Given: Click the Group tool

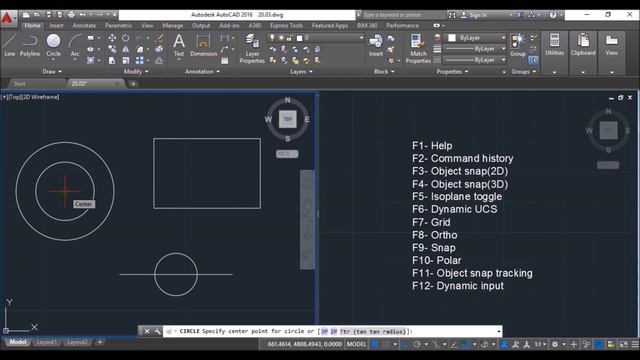Looking at the screenshot, I should click(518, 45).
